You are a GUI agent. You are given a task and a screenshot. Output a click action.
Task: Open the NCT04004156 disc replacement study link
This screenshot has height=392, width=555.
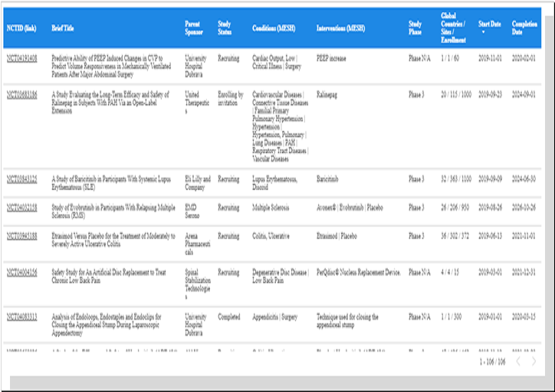[x=21, y=272]
